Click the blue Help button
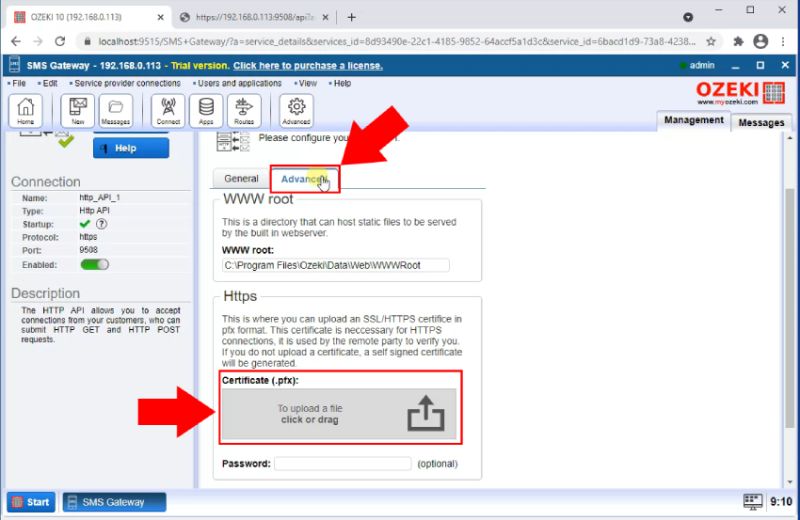Viewport: 800px width, 520px height. [x=131, y=148]
